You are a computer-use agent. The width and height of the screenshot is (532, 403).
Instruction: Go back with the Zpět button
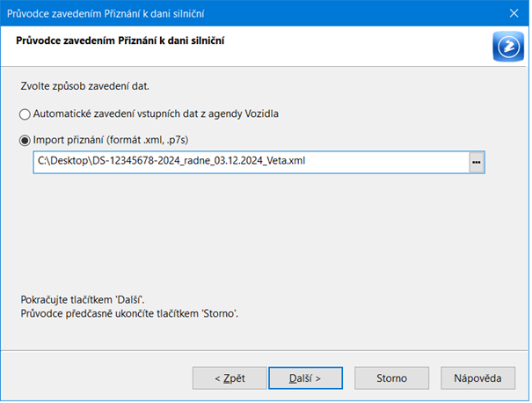pyautogui.click(x=230, y=377)
